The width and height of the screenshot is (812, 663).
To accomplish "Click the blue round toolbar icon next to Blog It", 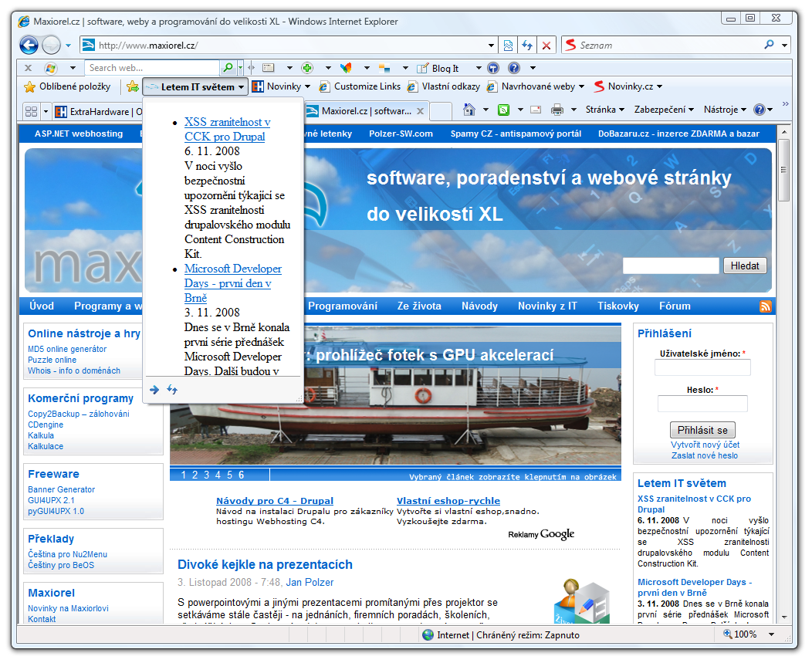I will [493, 68].
